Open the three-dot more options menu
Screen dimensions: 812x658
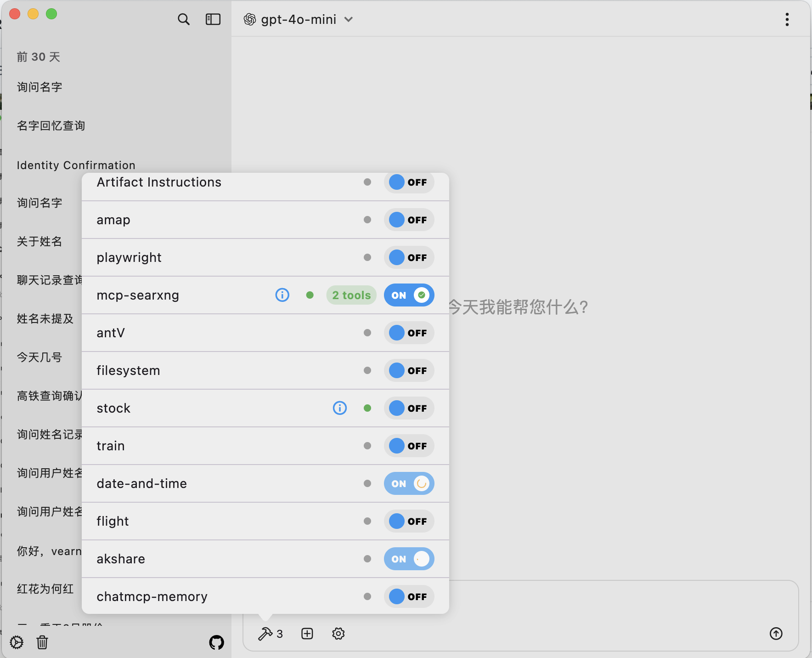click(787, 19)
